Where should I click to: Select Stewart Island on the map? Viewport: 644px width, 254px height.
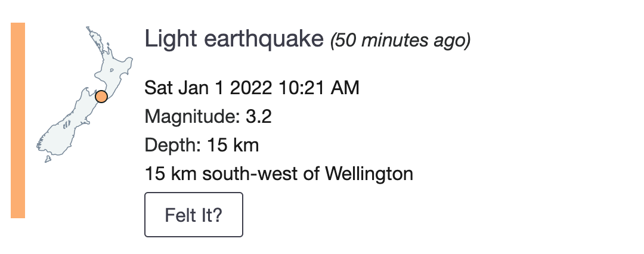pos(48,159)
